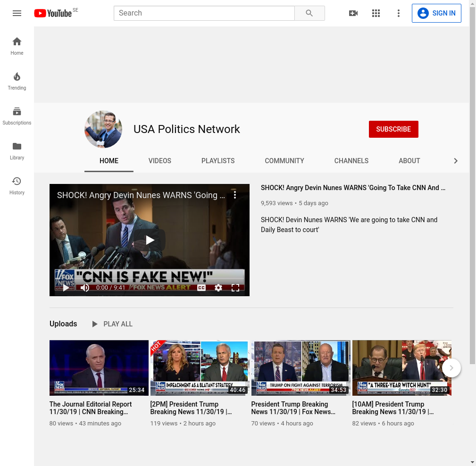Open the featured video's three-dot menu
This screenshot has width=476, height=466.
[x=234, y=195]
